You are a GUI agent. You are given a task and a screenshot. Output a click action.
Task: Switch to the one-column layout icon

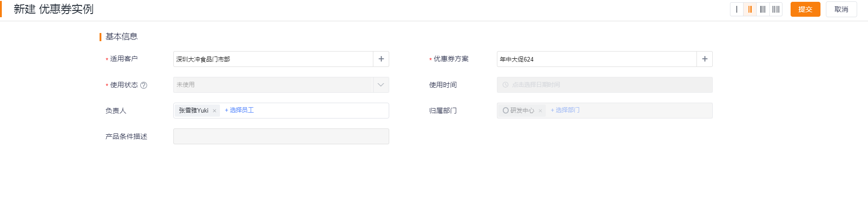(x=736, y=9)
